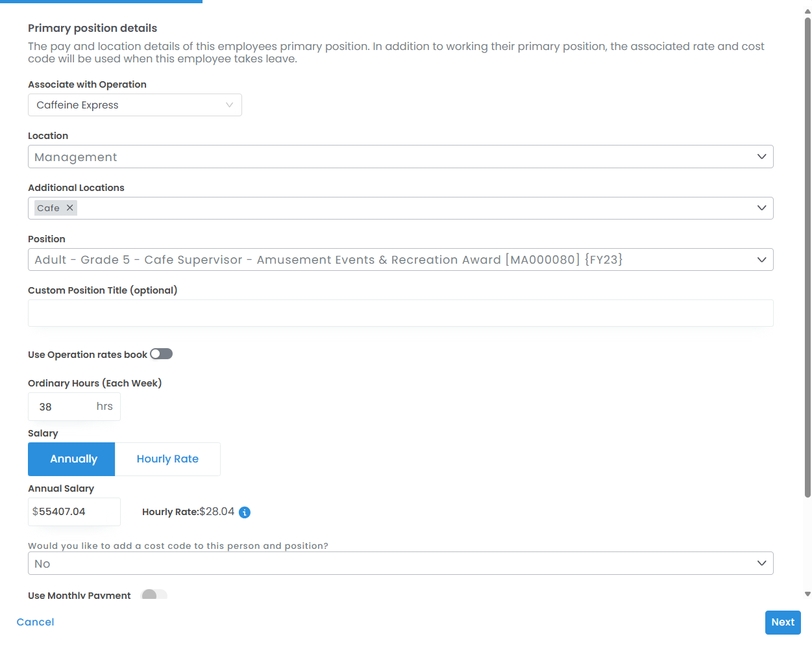
Task: Switch to the Hourly Rate tab
Action: click(167, 459)
